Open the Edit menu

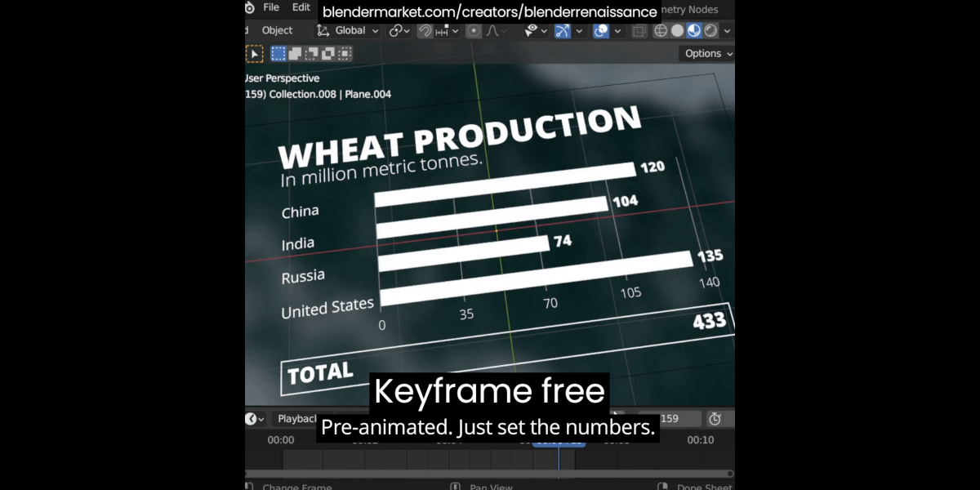[x=301, y=7]
